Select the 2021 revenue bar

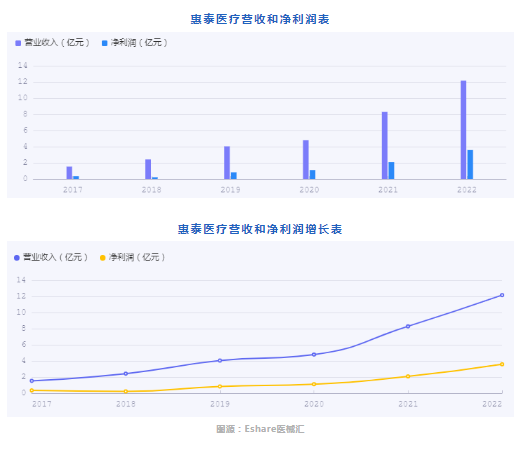(x=385, y=145)
